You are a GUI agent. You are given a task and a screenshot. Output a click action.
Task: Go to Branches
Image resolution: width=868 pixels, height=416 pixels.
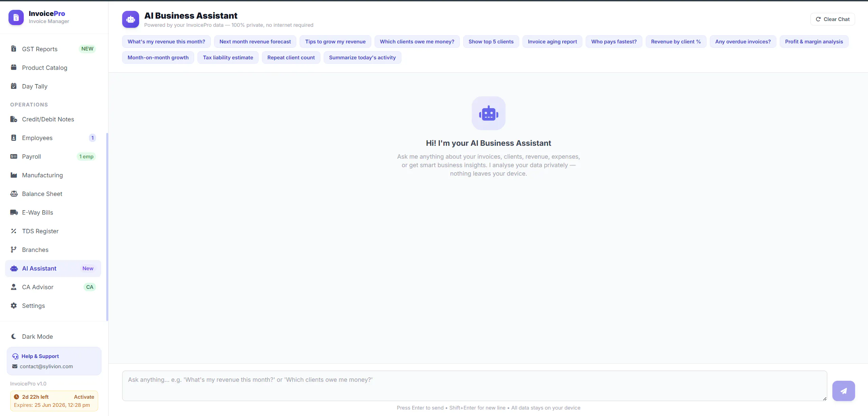(53, 250)
